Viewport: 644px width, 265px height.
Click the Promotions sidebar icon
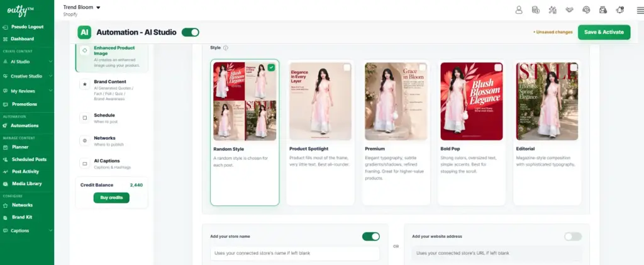(x=5, y=104)
